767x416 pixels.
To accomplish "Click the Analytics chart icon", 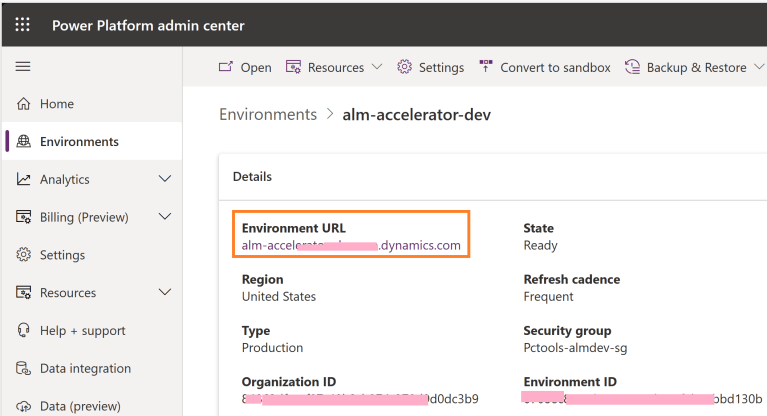I will [23, 180].
